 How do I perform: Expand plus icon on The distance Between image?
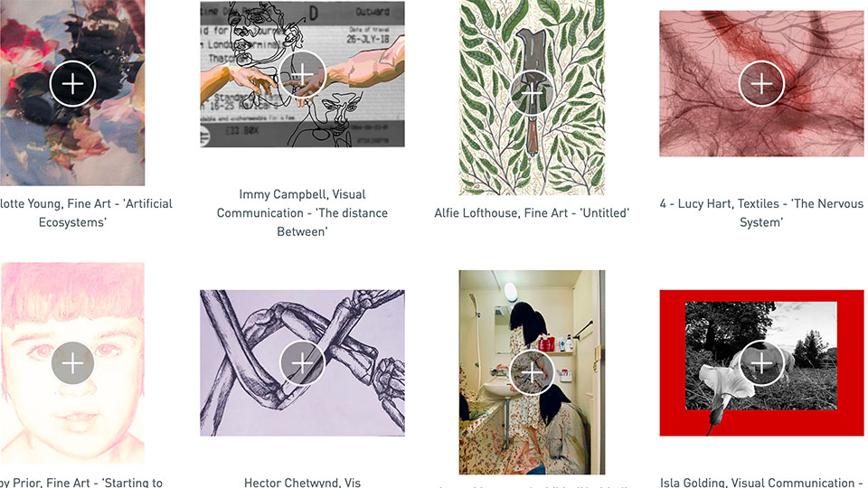point(302,74)
